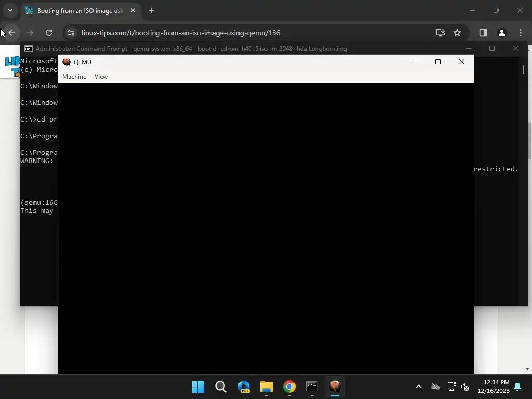The image size is (532, 399).
Task: Open the View menu in QEMU
Action: click(x=101, y=77)
